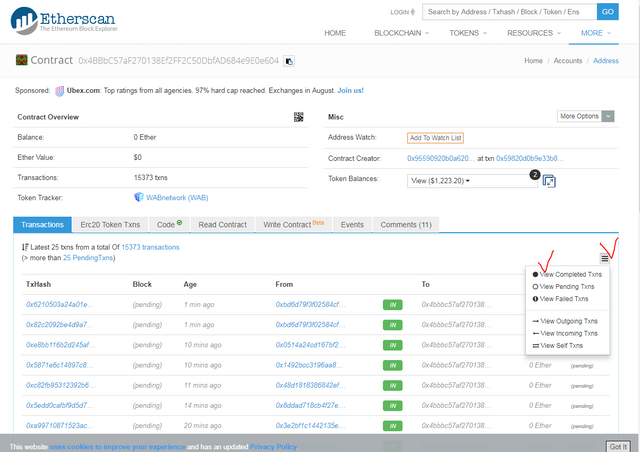Click the WABnetwork token icon
The height and width of the screenshot is (452, 640).
139,197
